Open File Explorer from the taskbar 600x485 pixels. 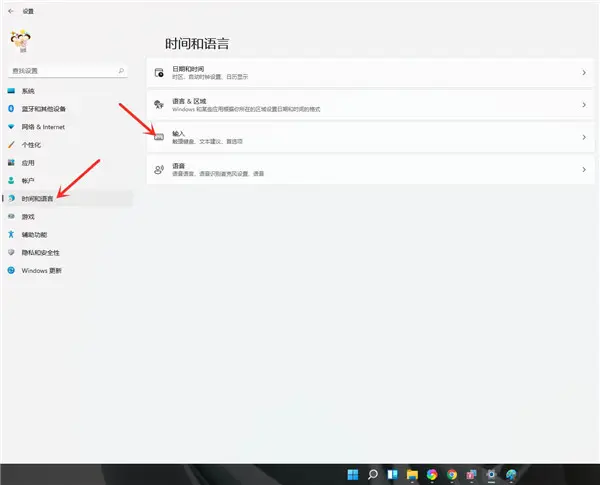click(412, 475)
